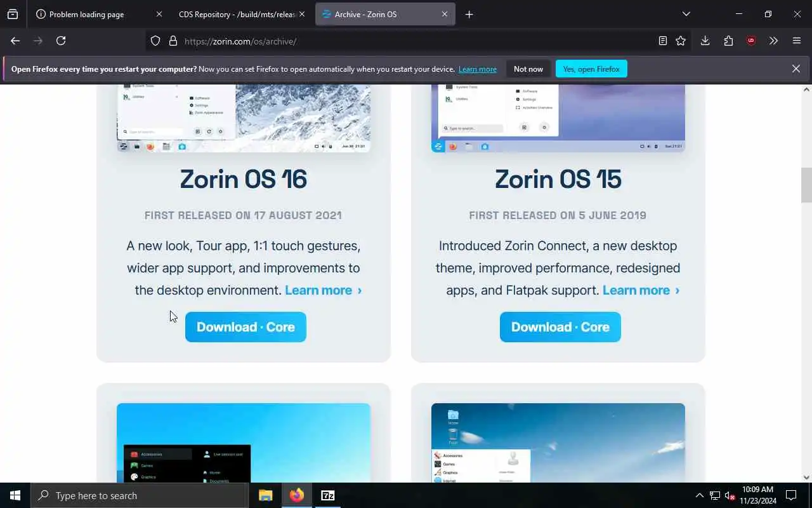Bookmark this page with star icon

pos(681,41)
